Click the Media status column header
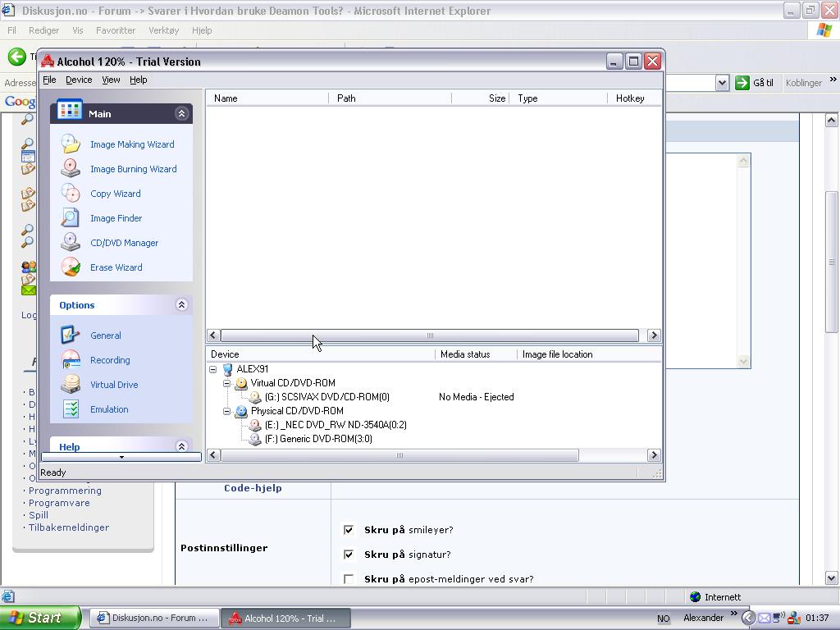Image resolution: width=840 pixels, height=630 pixels. 477,354
